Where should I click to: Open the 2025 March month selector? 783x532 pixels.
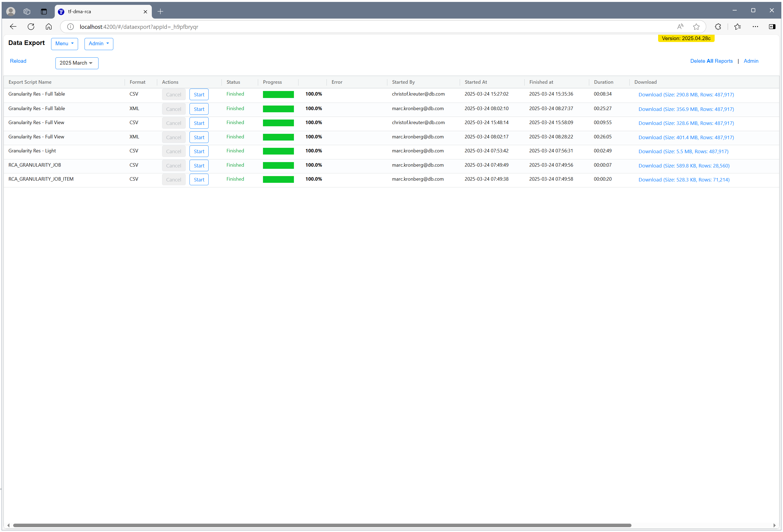click(x=76, y=63)
